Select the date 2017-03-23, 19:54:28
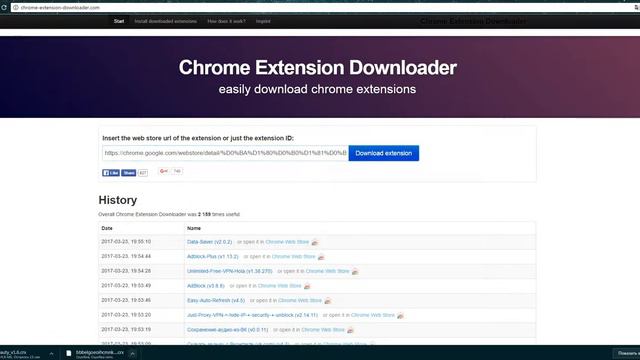The width and height of the screenshot is (640, 360). (126, 271)
